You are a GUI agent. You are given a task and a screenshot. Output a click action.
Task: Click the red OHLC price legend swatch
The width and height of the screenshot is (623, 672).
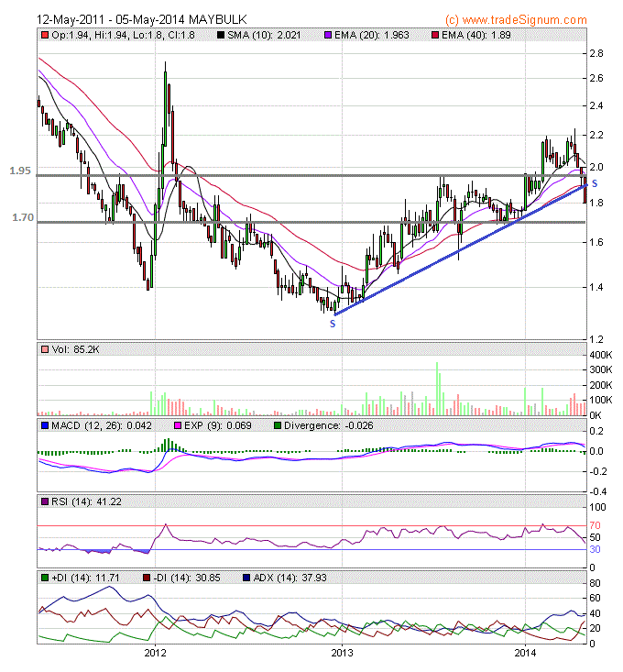[x=45, y=35]
